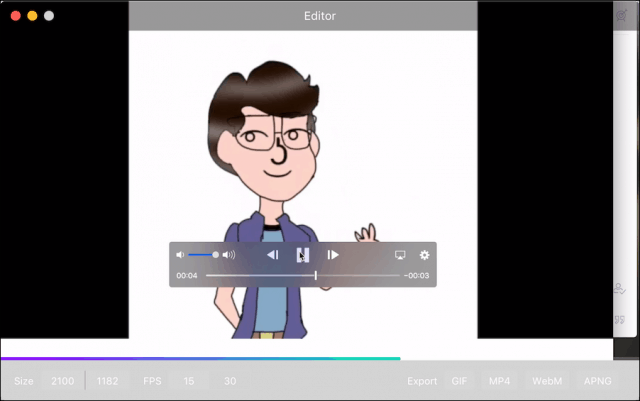Mute audio via the small speaker icon
The height and width of the screenshot is (401, 640).
180,255
